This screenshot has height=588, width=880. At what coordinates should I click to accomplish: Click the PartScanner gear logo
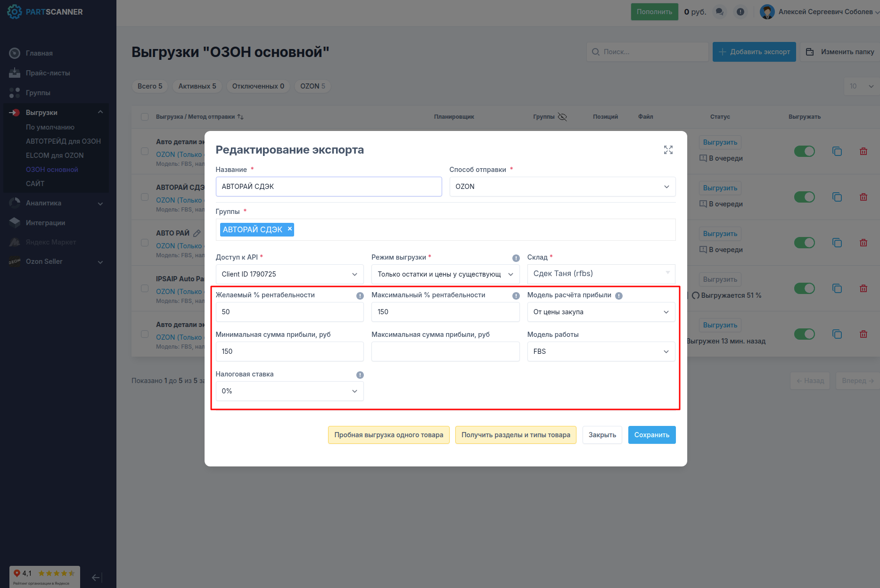point(15,12)
